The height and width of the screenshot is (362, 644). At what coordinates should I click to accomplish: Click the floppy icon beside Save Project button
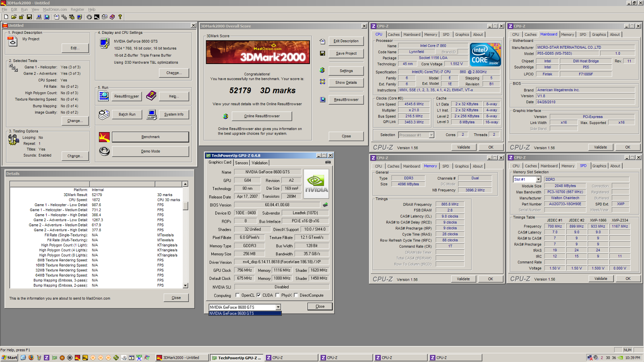pyautogui.click(x=322, y=53)
